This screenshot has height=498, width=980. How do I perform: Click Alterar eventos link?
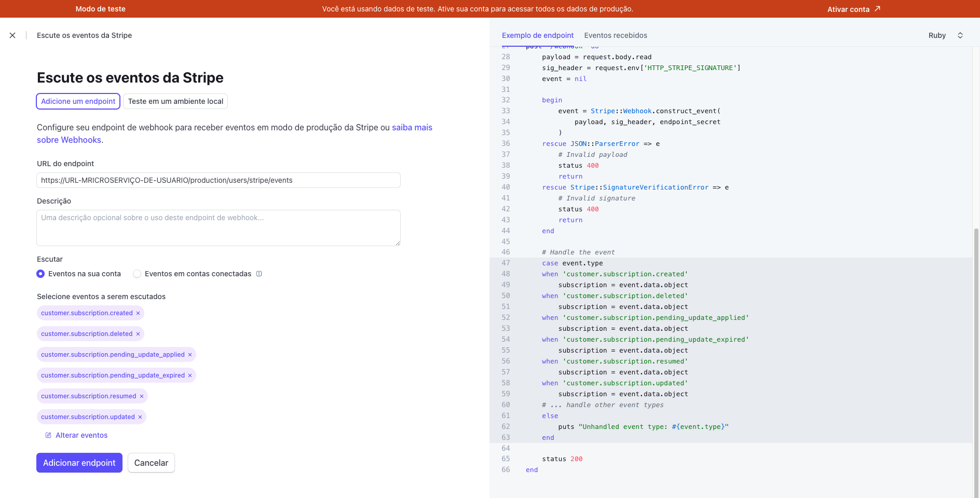coord(81,435)
